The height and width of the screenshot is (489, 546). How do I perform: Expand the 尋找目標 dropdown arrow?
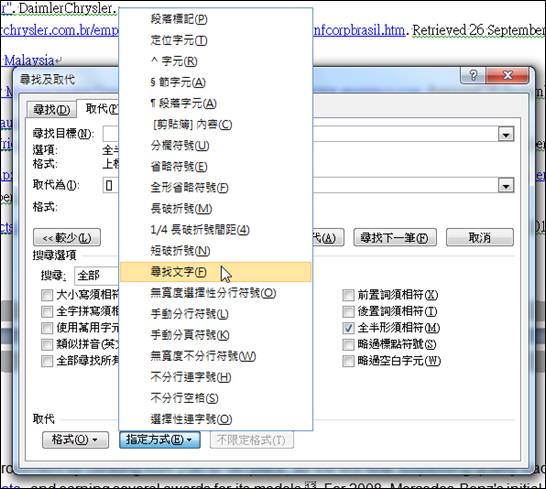pos(506,134)
